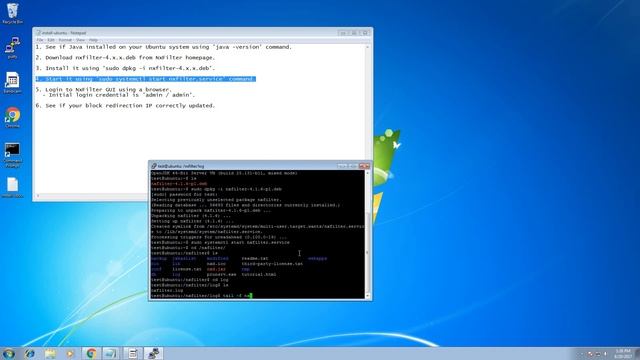This screenshot has width=640, height=360.
Task: Click line '6. See if your block redirection'
Action: click(125, 105)
